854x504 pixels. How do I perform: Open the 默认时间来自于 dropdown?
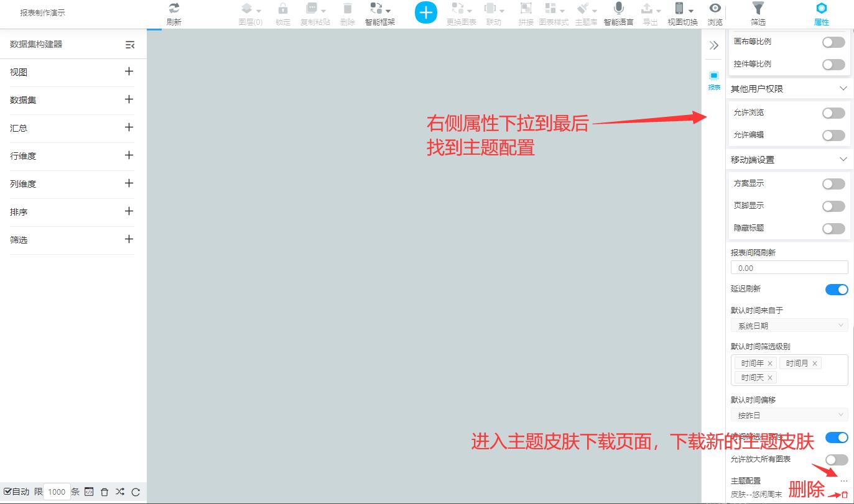click(789, 324)
